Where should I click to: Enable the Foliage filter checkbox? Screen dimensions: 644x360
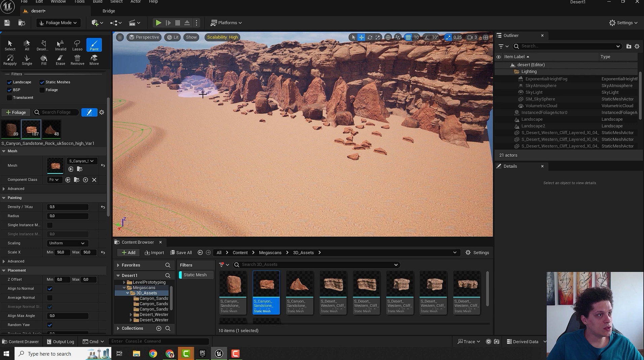pos(42,90)
